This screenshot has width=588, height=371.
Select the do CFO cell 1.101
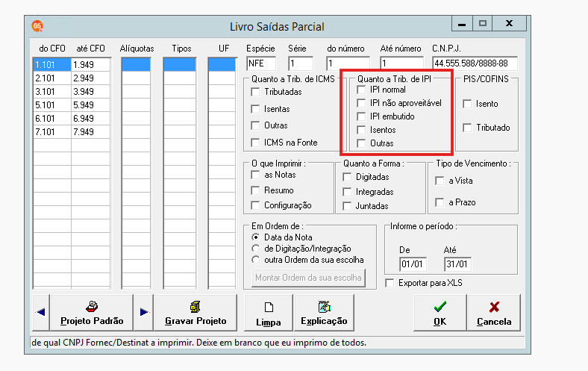(52, 64)
